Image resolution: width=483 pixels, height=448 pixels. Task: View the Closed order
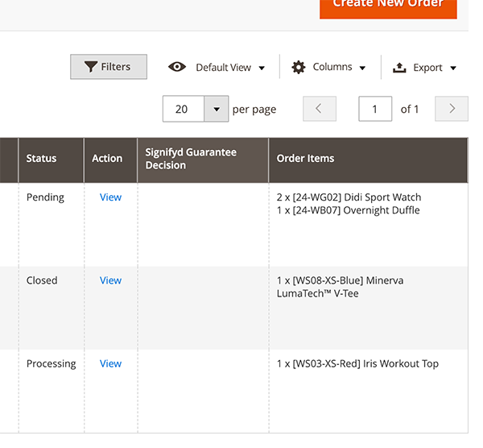pyautogui.click(x=110, y=280)
